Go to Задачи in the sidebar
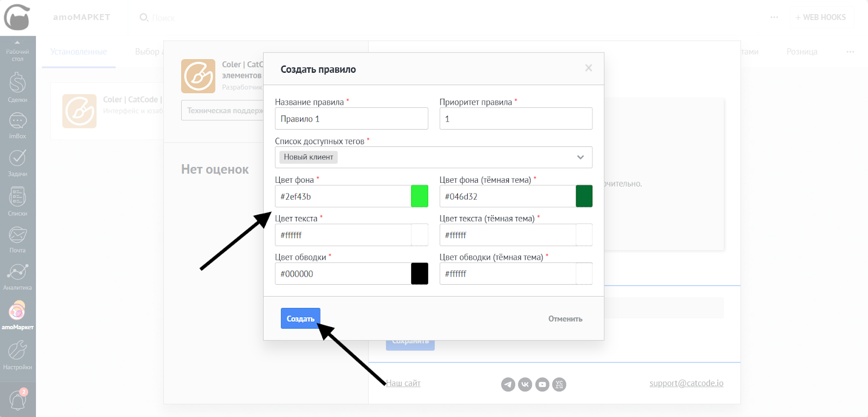 (x=17, y=162)
